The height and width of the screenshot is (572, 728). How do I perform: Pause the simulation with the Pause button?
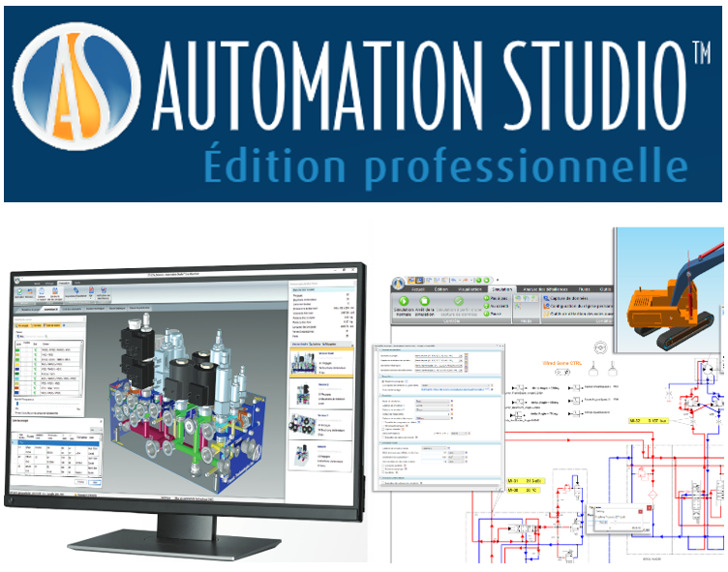493,314
